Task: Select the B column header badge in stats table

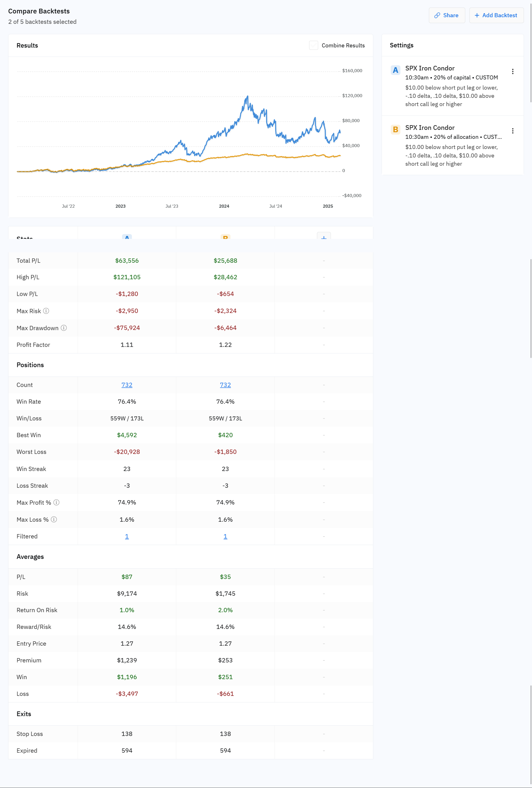Action: point(225,238)
